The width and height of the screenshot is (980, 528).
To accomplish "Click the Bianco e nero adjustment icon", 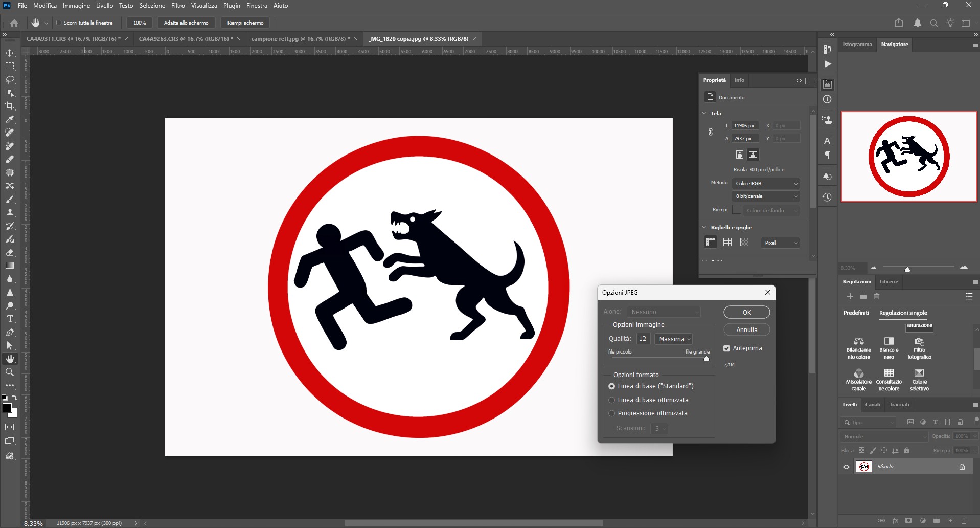I will pyautogui.click(x=888, y=342).
